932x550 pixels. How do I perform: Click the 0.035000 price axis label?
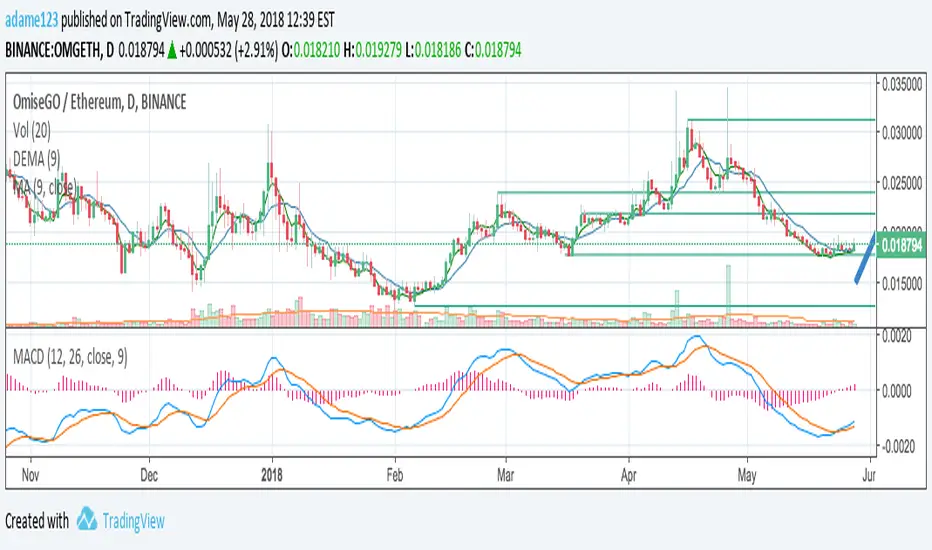coord(902,84)
